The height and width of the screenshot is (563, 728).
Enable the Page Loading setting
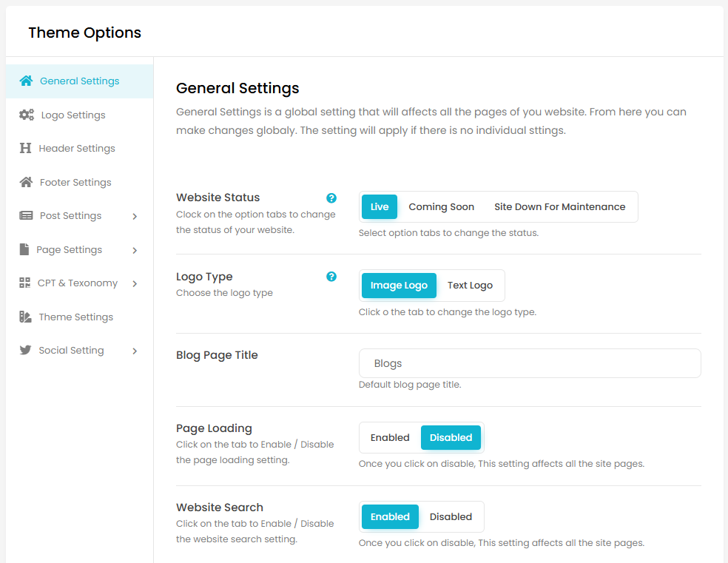coord(390,437)
